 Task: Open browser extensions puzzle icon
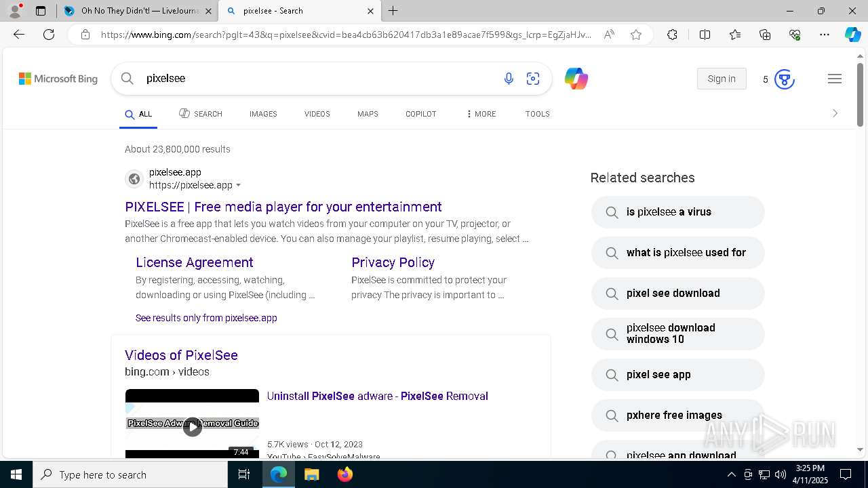pyautogui.click(x=672, y=35)
